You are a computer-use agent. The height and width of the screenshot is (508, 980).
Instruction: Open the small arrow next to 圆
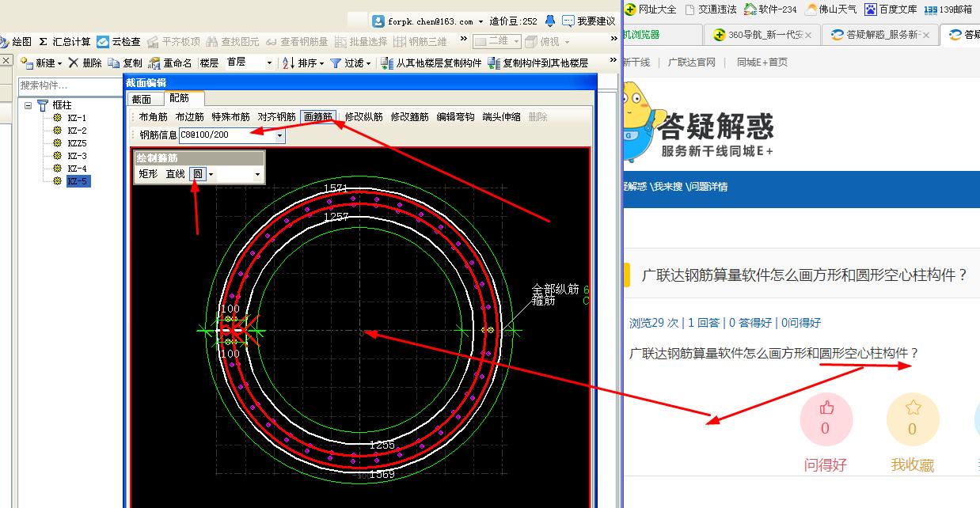pyautogui.click(x=211, y=174)
